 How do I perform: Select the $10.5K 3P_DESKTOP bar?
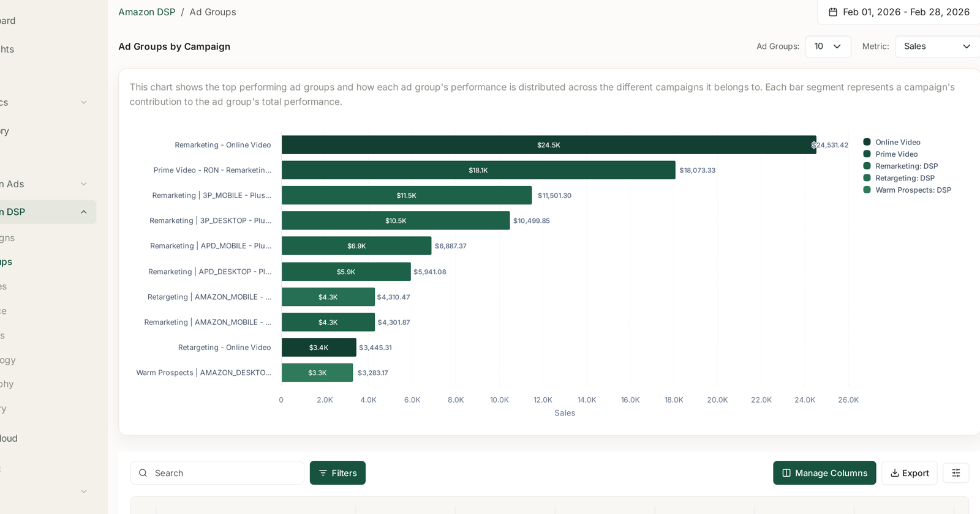[x=396, y=220]
